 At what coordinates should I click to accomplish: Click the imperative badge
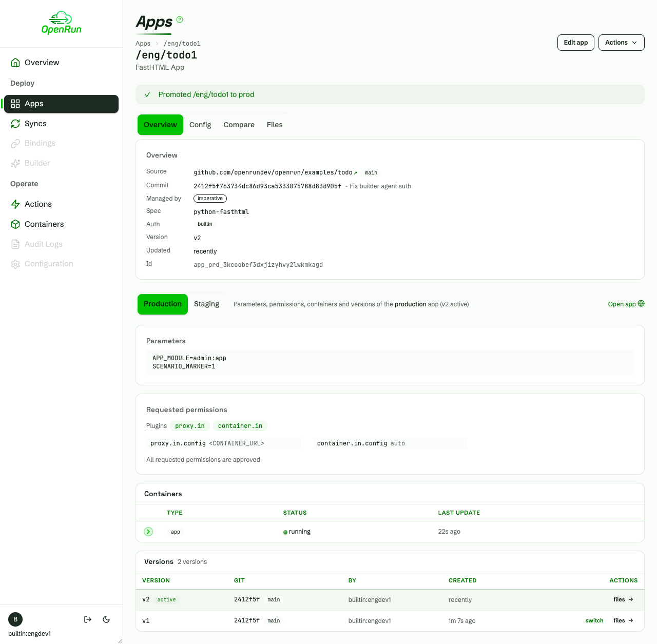(210, 199)
